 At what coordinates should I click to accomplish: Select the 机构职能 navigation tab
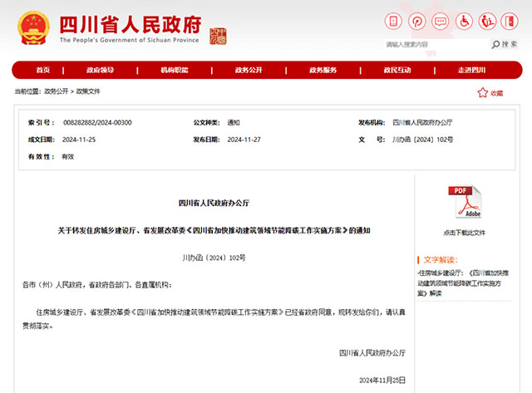tap(174, 71)
